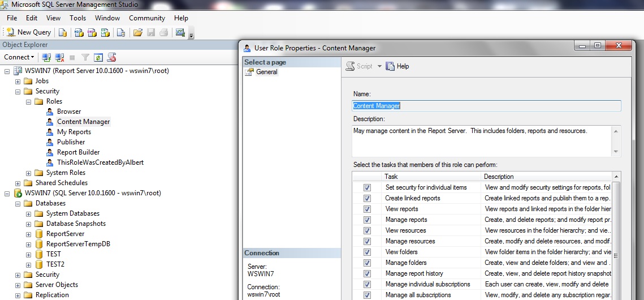Click the Stop square icon in Object Explorer

point(72,58)
